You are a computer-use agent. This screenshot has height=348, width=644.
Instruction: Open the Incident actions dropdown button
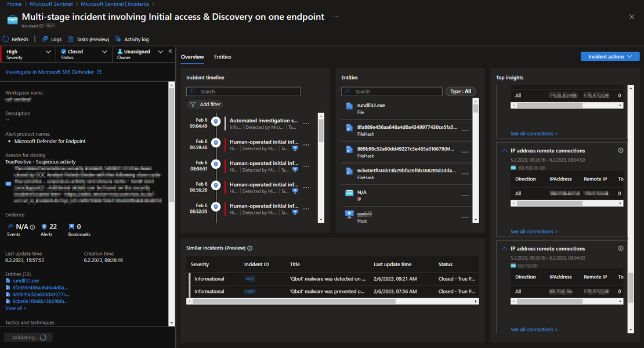610,57
